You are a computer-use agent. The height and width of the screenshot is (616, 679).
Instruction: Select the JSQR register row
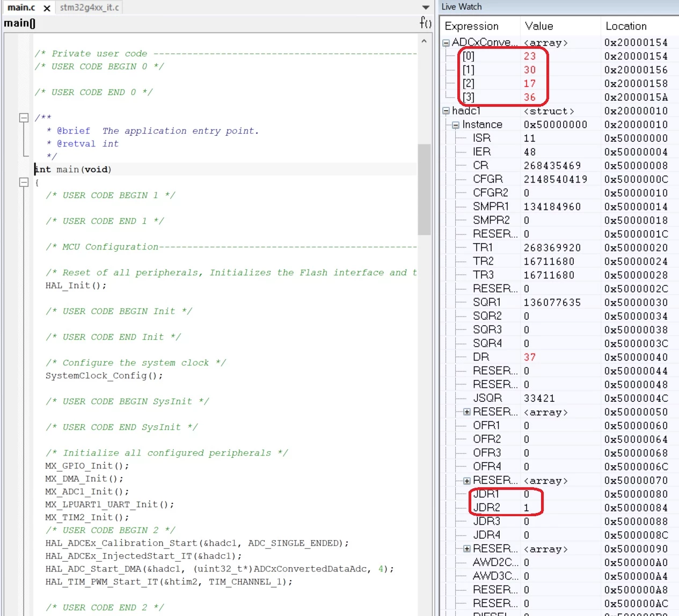click(560, 399)
